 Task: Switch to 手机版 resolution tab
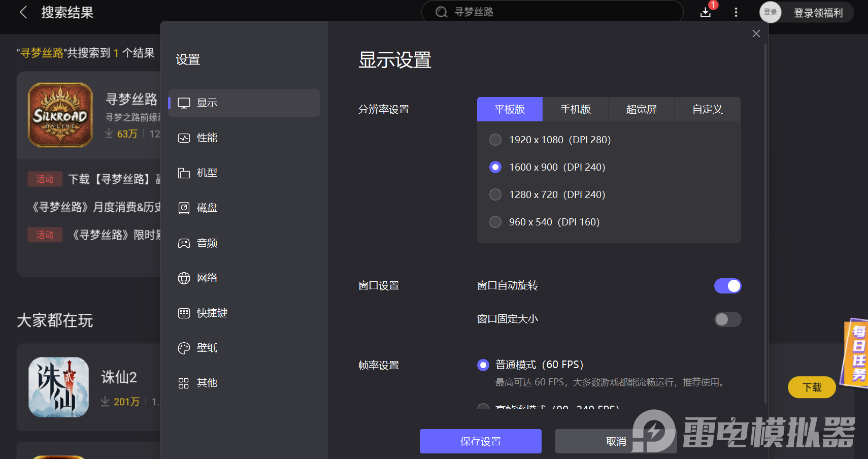(x=576, y=109)
